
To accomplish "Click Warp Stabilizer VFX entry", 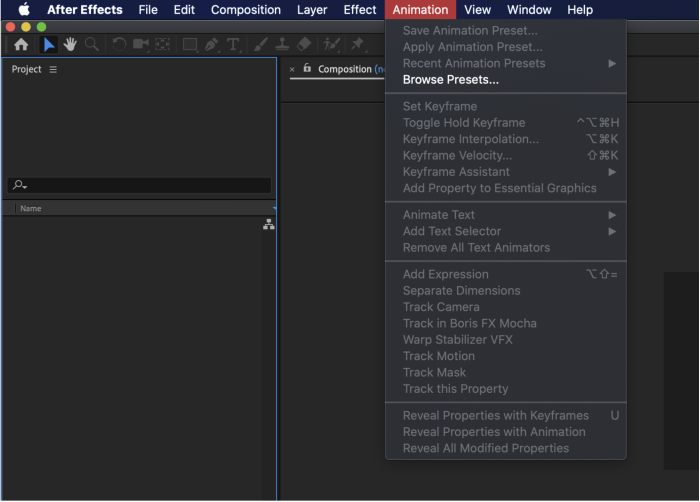I will click(x=506, y=340).
